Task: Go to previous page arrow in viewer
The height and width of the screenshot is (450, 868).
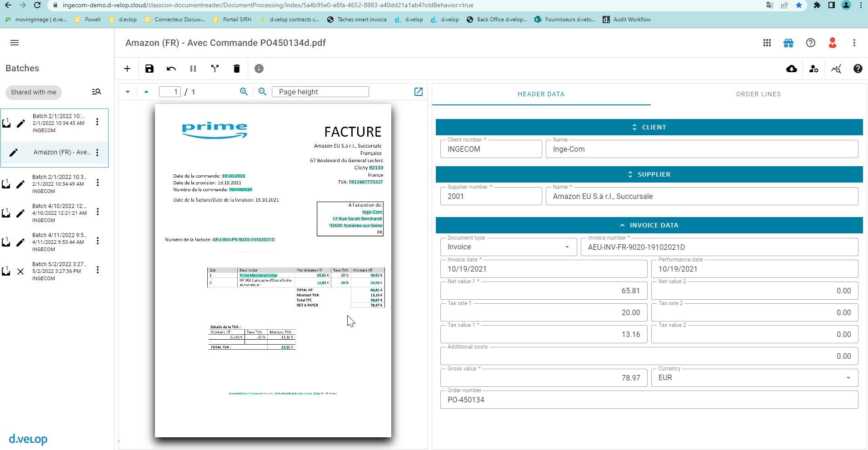Action: coord(146,92)
